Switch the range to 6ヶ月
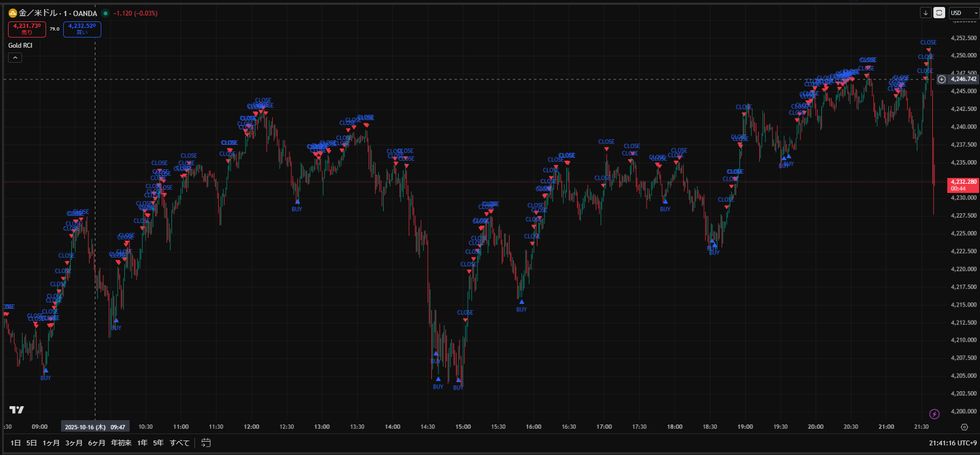This screenshot has width=980, height=455. click(97, 443)
